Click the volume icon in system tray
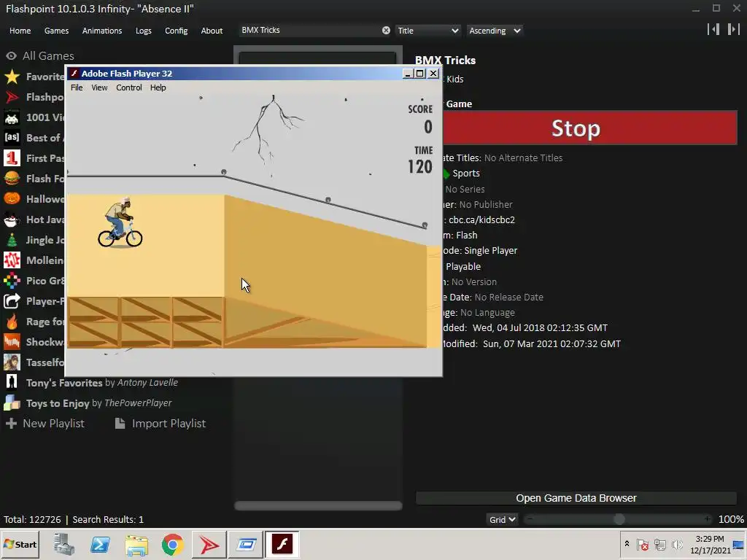Viewport: 747px width, 560px height. 677,544
